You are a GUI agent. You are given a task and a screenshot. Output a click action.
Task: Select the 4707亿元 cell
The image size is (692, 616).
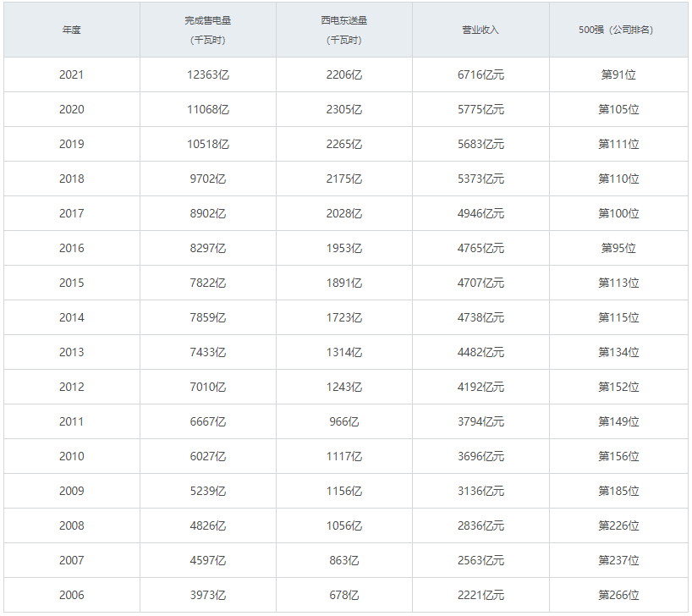[481, 283]
